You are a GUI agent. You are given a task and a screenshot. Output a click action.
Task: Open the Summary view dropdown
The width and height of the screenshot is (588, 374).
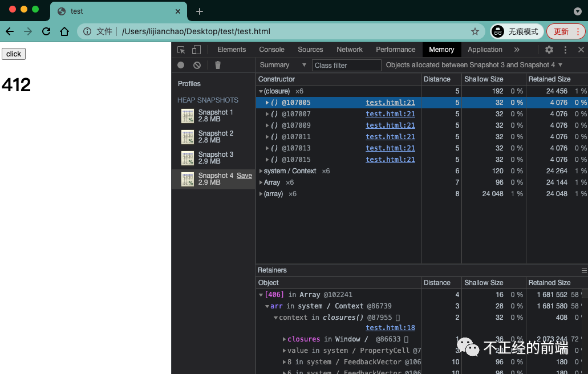pyautogui.click(x=283, y=65)
